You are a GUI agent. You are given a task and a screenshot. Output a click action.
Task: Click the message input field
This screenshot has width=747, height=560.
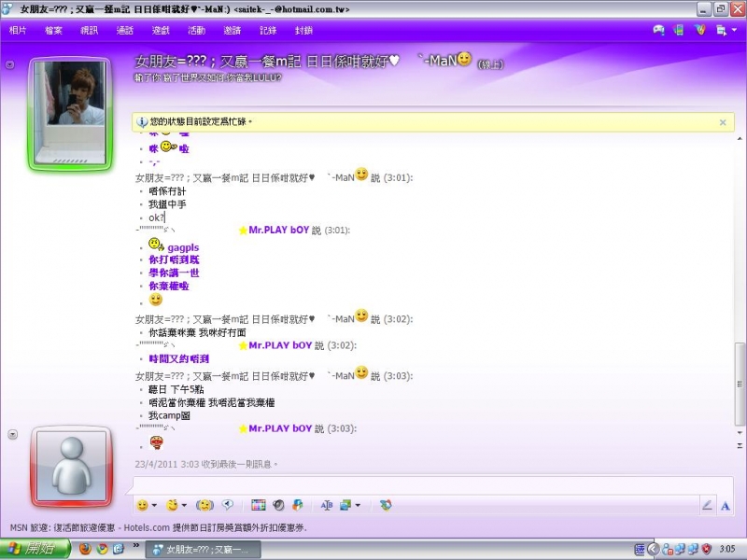(x=432, y=484)
